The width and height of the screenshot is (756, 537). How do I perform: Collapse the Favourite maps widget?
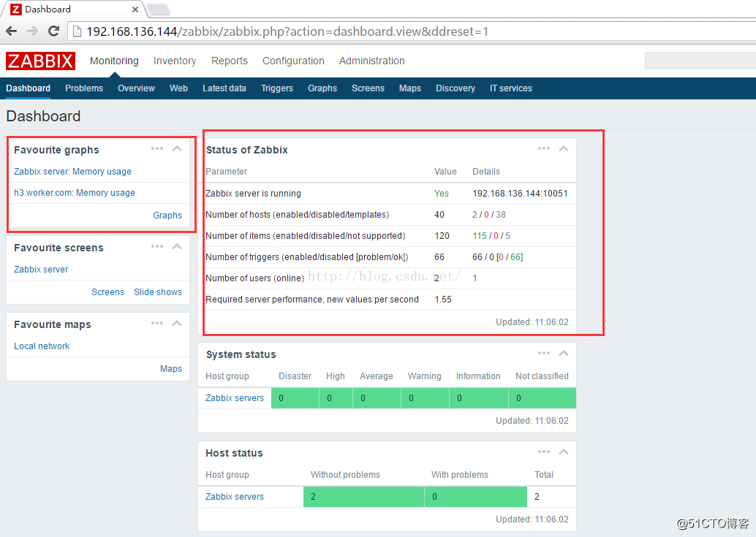pyautogui.click(x=177, y=323)
